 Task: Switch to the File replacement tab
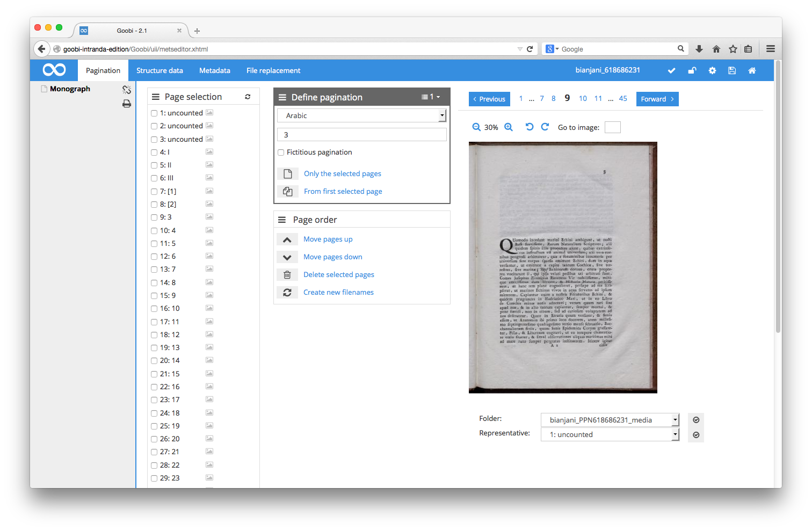point(273,70)
